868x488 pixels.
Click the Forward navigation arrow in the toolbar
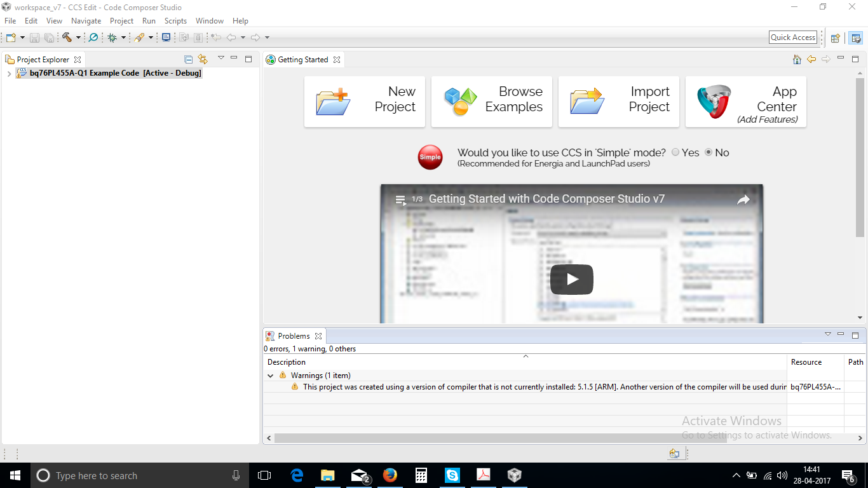[x=255, y=37]
